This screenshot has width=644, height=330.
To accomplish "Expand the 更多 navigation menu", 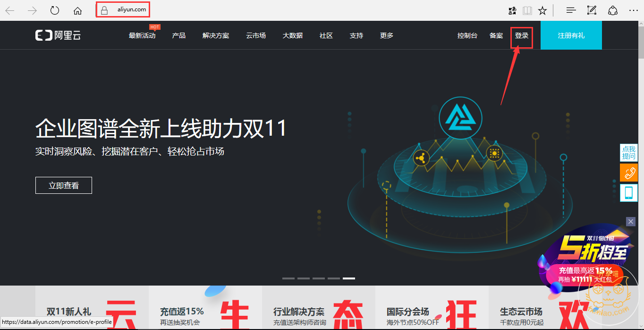I will 387,35.
